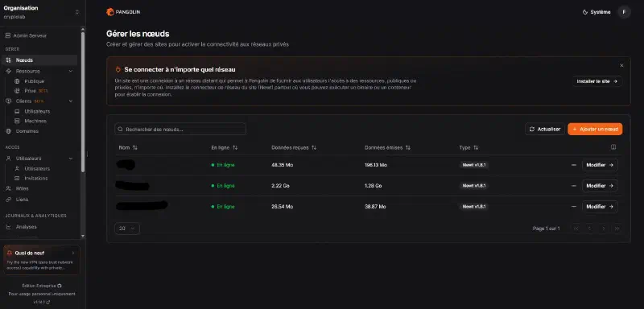Click Modifier for the 48.35 Mo node
Screen dimensions: 644x309
pyautogui.click(x=600, y=165)
